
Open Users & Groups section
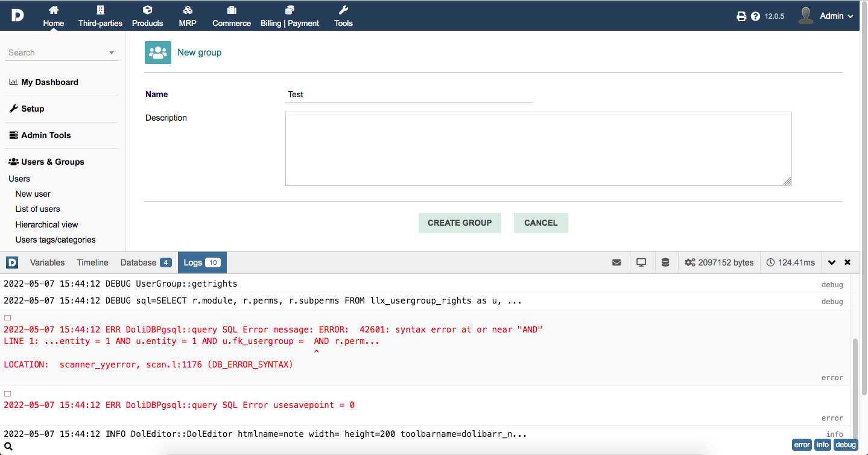pyautogui.click(x=46, y=162)
